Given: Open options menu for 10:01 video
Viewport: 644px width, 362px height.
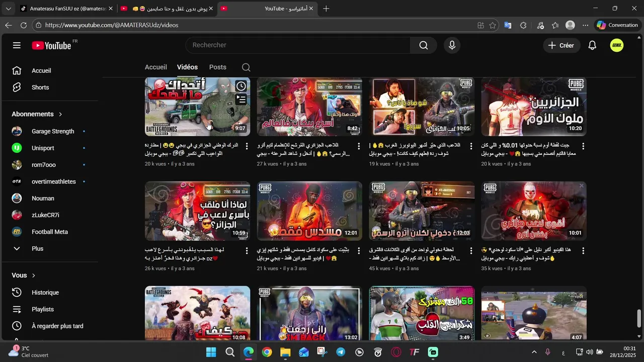Looking at the screenshot, I should pos(583,251).
